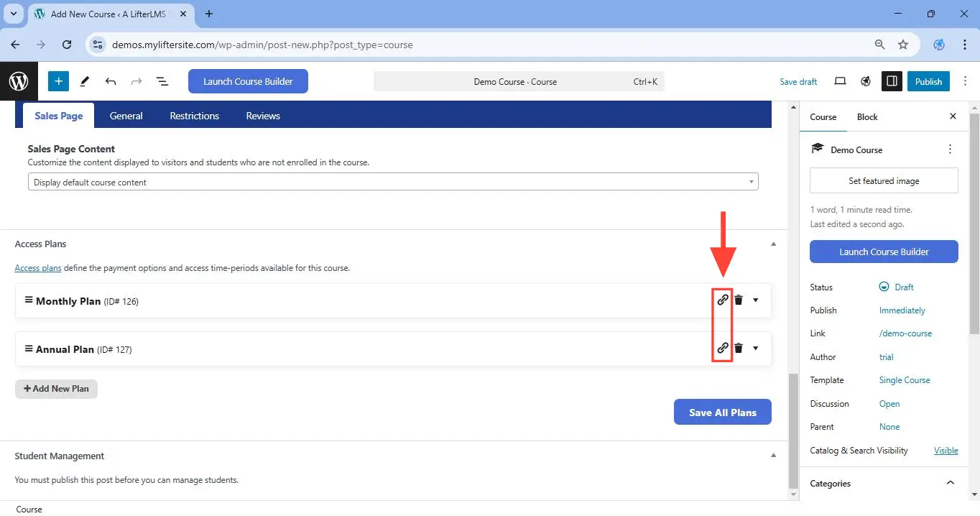Click Set featured image
Screen dimensions: 980x516
point(884,180)
